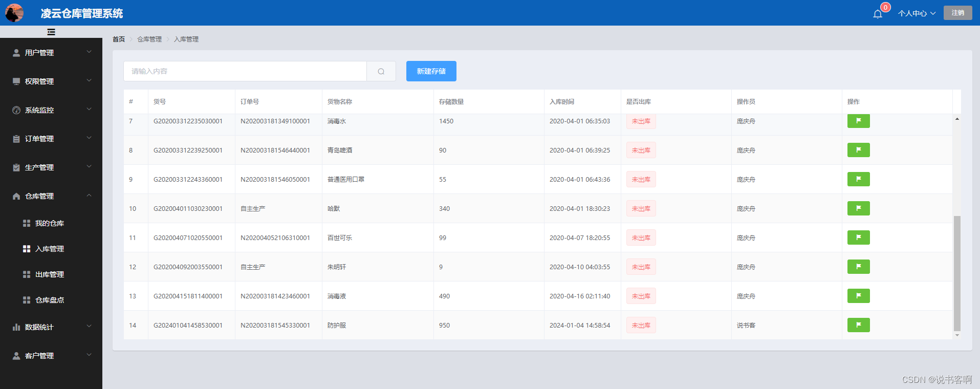Click green flag button for row 9 普通医用口罩
The height and width of the screenshot is (389, 980).
point(858,179)
